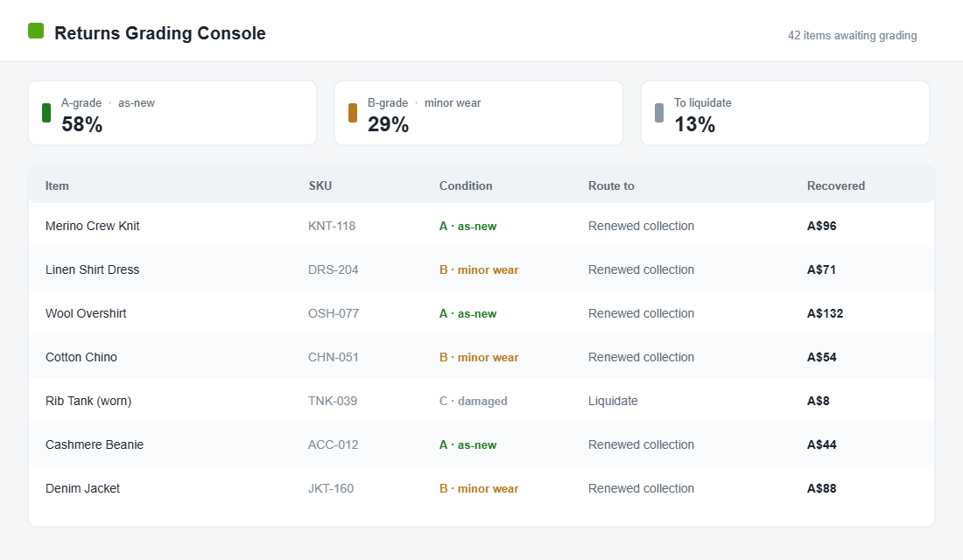The height and width of the screenshot is (560, 963).
Task: Click the A$44 recovered value
Action: coord(822,444)
